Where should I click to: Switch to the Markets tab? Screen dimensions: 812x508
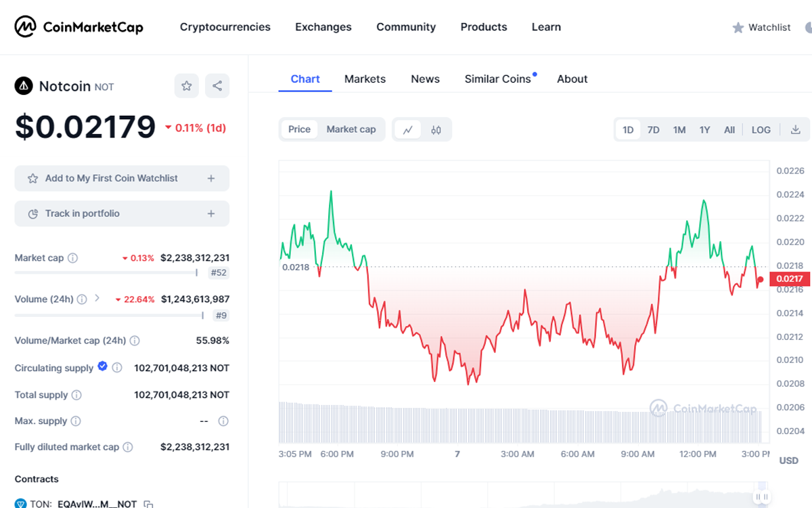[365, 79]
